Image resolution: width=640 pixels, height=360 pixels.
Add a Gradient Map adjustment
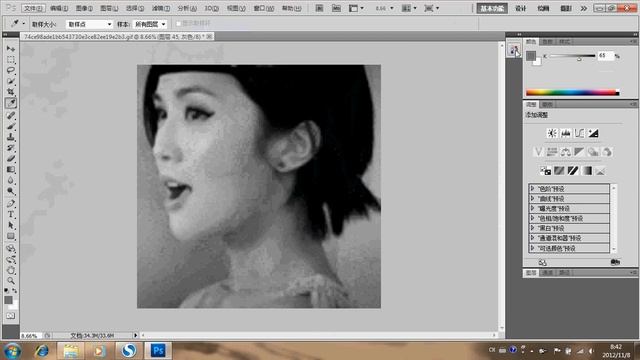(587, 171)
